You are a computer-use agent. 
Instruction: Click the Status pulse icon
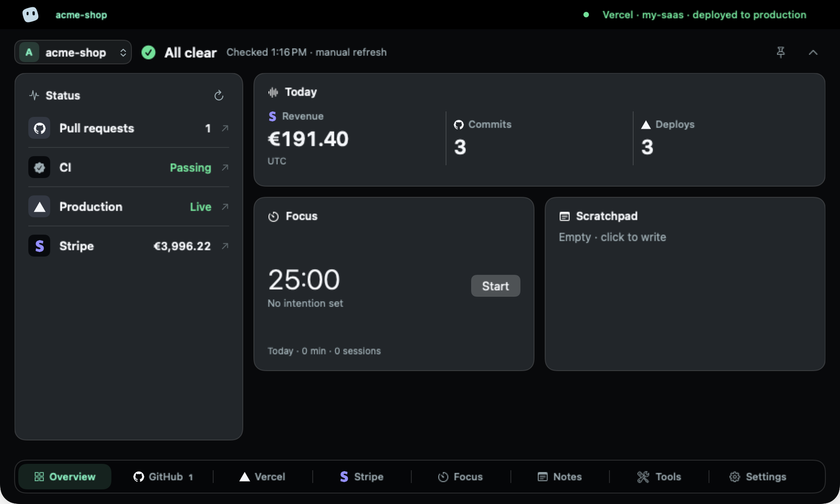click(34, 95)
